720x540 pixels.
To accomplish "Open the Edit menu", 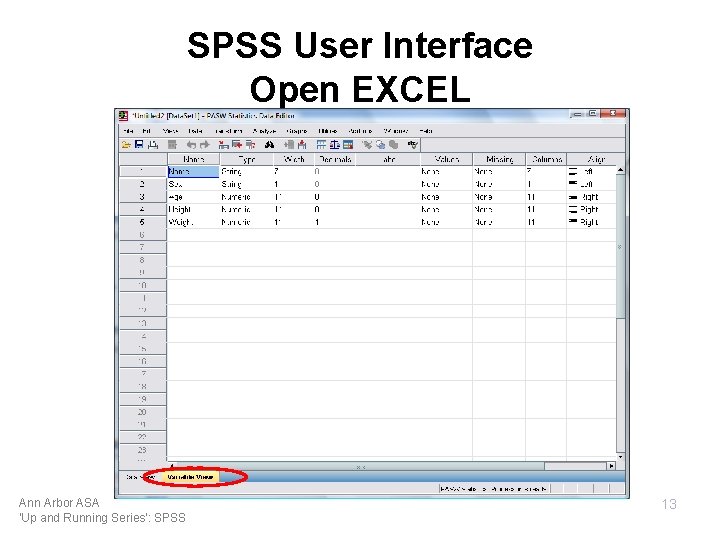I will pyautogui.click(x=146, y=131).
